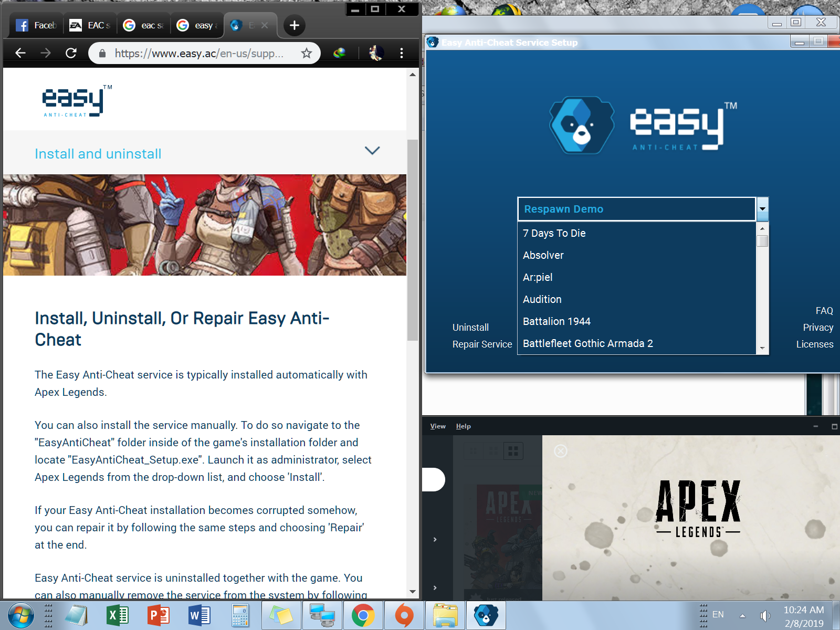Select 'Absolver' from the game list
Viewport: 840px width, 630px height.
tap(636, 255)
